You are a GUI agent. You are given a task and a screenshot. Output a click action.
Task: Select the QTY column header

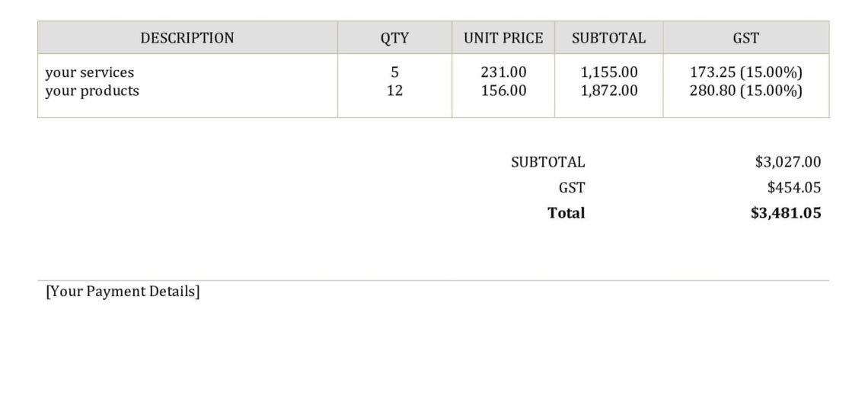[394, 38]
